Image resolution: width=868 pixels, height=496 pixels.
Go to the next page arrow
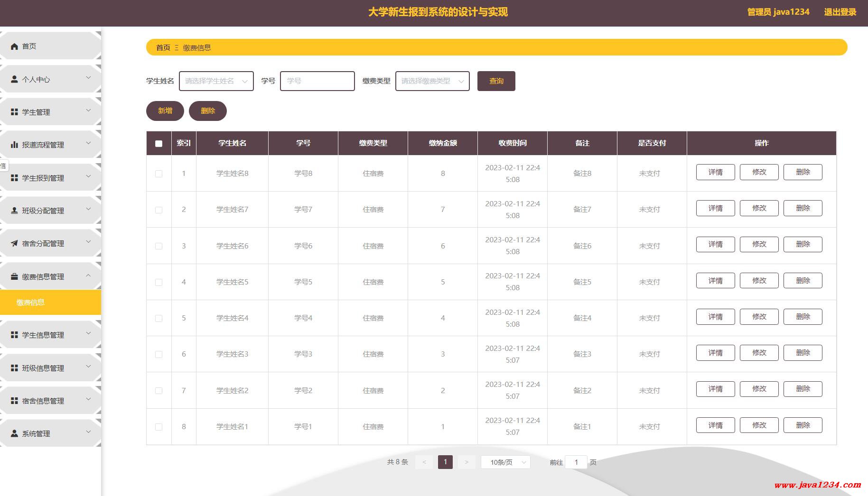(x=467, y=462)
